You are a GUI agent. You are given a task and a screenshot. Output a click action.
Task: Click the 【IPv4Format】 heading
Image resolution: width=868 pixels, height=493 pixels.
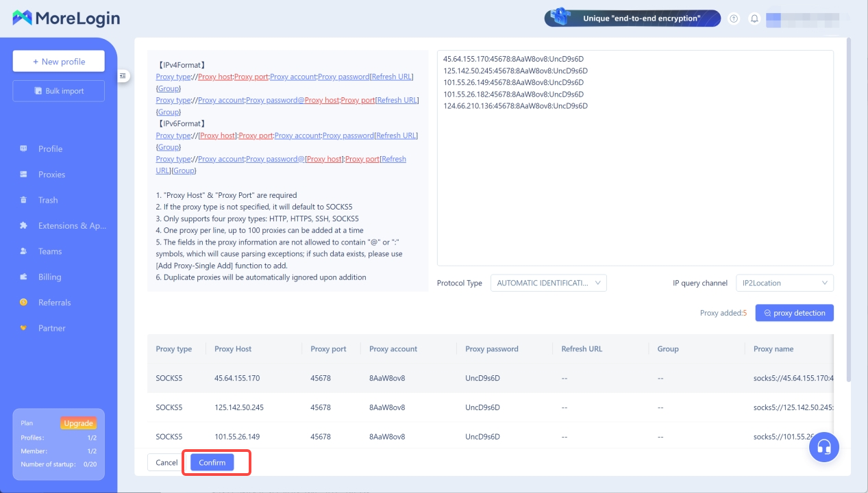coord(181,65)
